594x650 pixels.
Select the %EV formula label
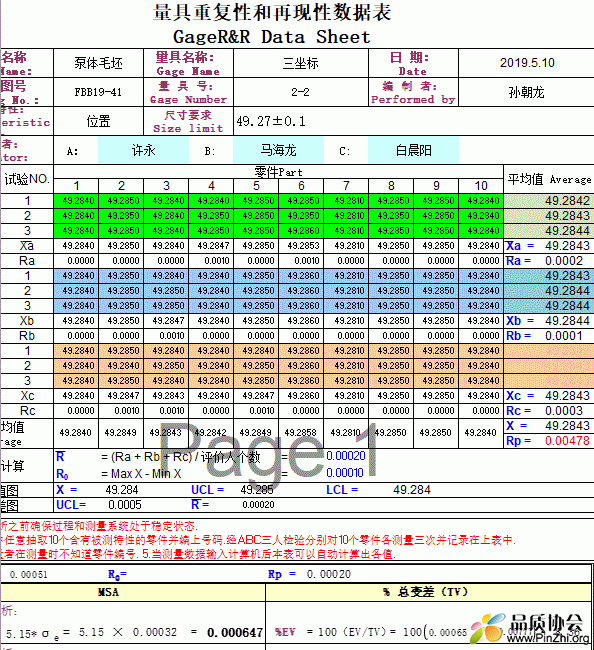285,632
